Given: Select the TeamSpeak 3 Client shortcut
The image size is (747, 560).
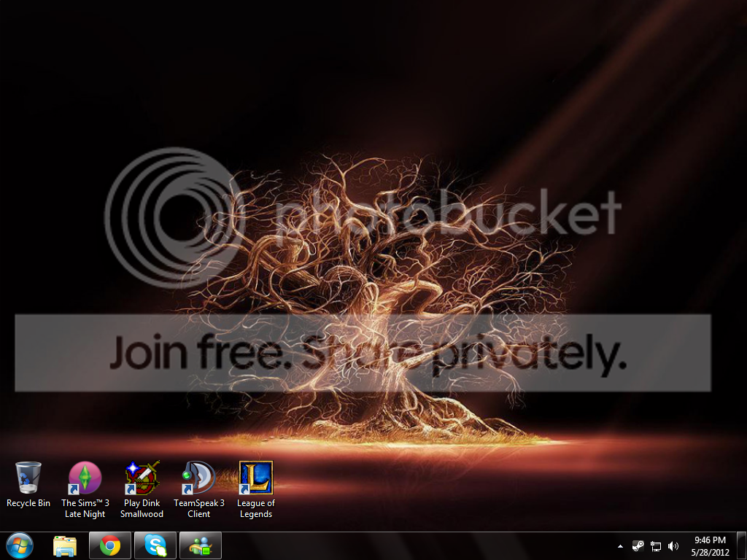Looking at the screenshot, I should pos(198,489).
